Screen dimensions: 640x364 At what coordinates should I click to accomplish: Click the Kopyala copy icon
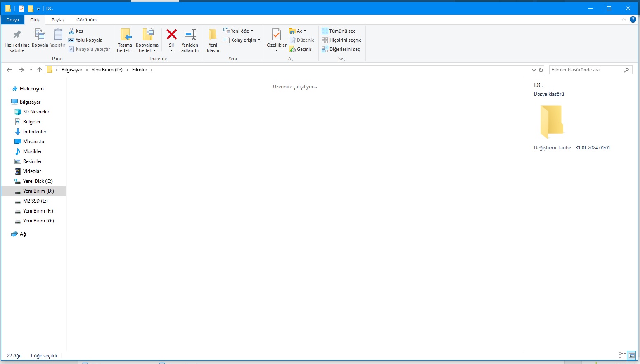click(x=40, y=35)
